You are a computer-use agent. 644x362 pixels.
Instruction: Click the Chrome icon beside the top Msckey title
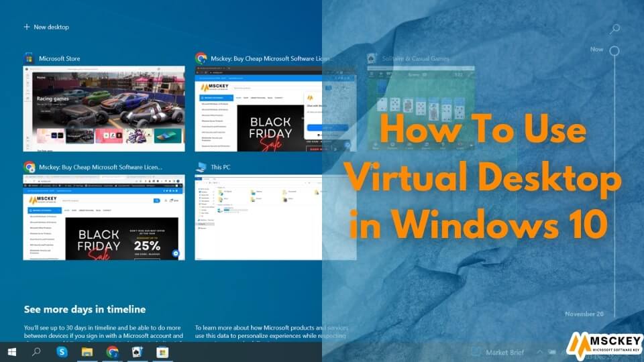pyautogui.click(x=201, y=58)
